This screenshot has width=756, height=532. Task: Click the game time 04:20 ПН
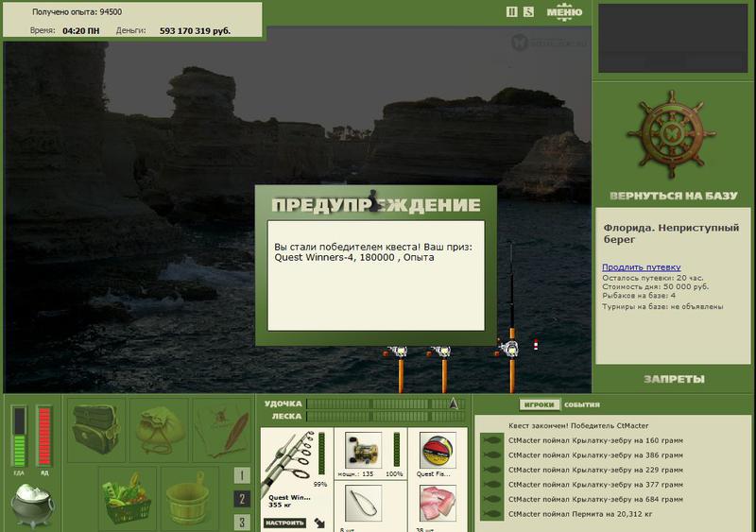coord(81,31)
